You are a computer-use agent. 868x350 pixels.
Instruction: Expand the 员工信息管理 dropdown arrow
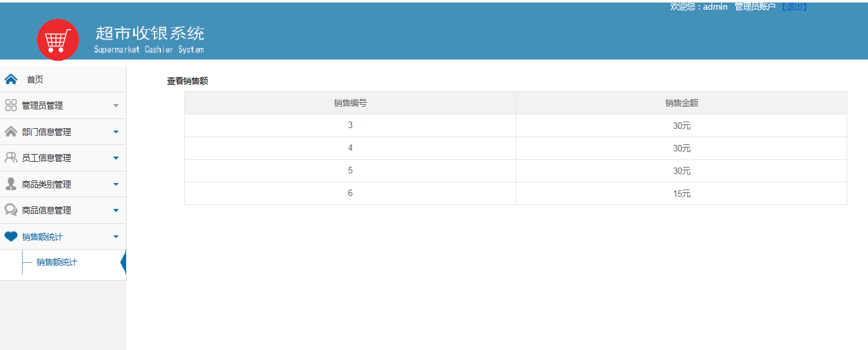(x=116, y=158)
